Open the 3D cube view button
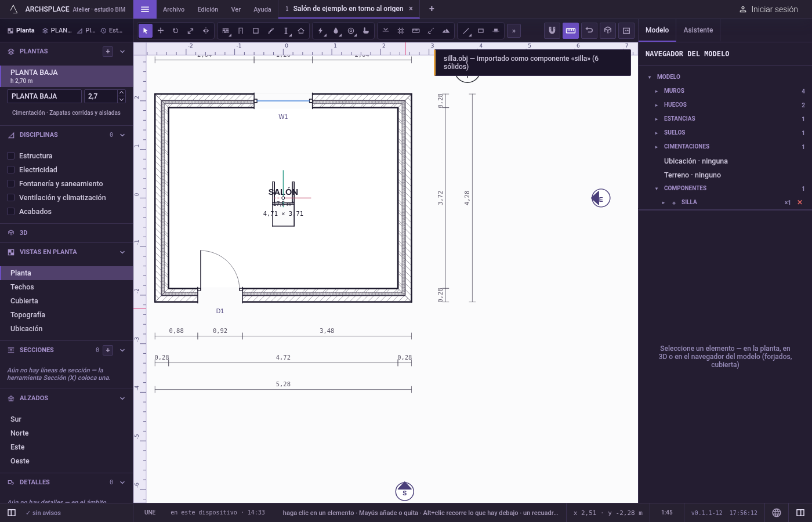Viewport: 812px width, 522px height. (x=608, y=31)
